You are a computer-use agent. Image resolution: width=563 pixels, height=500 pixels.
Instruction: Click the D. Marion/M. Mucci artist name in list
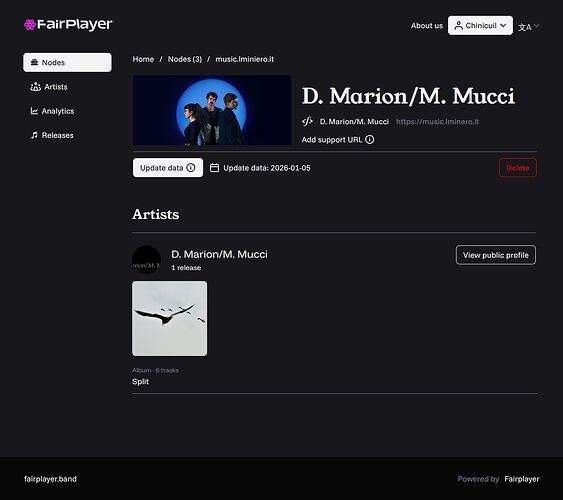[219, 254]
